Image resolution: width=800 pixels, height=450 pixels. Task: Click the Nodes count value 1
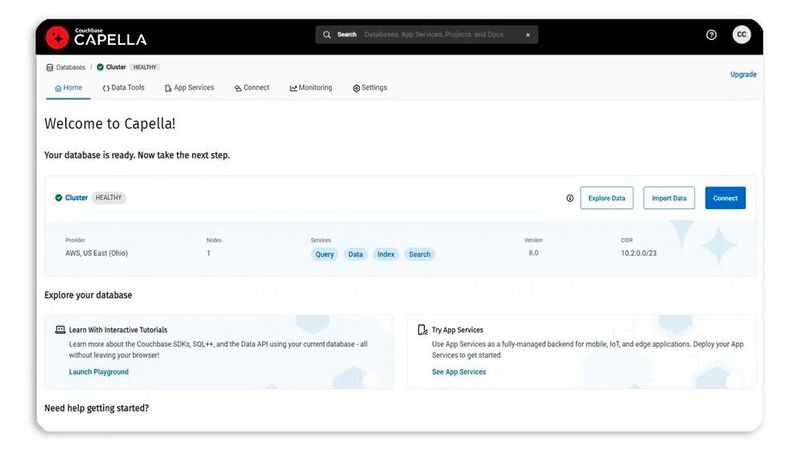tap(208, 253)
